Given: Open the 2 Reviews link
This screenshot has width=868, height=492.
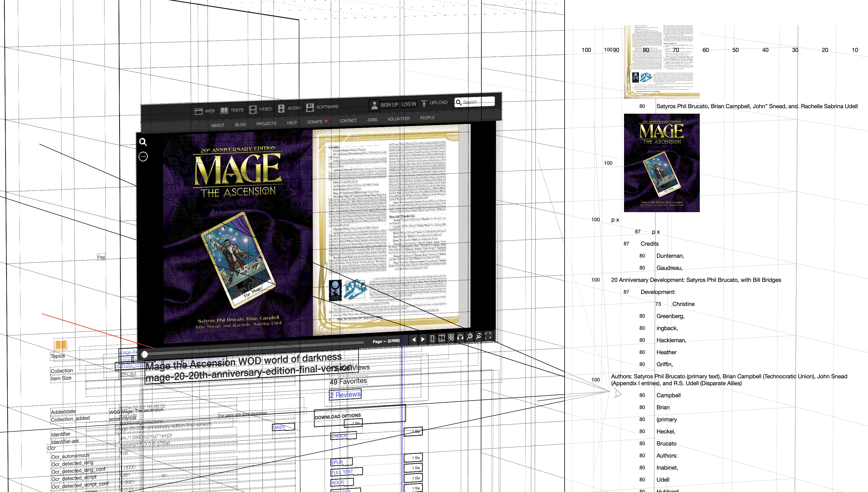Looking at the screenshot, I should point(345,395).
